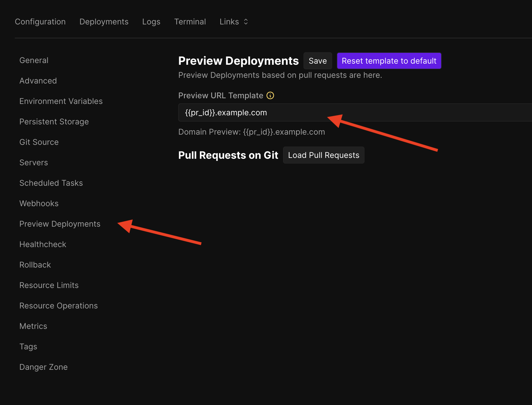Image resolution: width=532 pixels, height=405 pixels.
Task: Open Advanced settings in sidebar
Action: coord(38,81)
